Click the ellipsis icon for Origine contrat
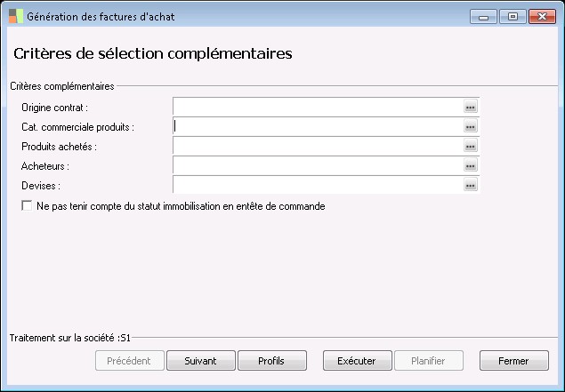 (471, 108)
